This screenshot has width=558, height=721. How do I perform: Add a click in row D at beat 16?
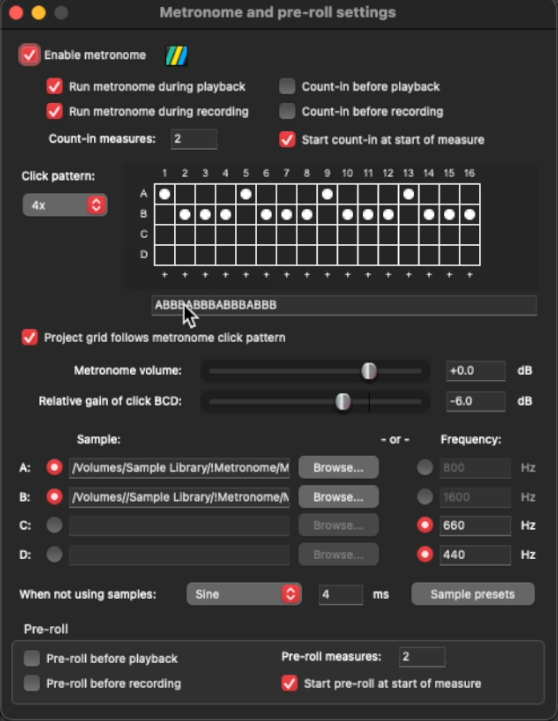(470, 255)
